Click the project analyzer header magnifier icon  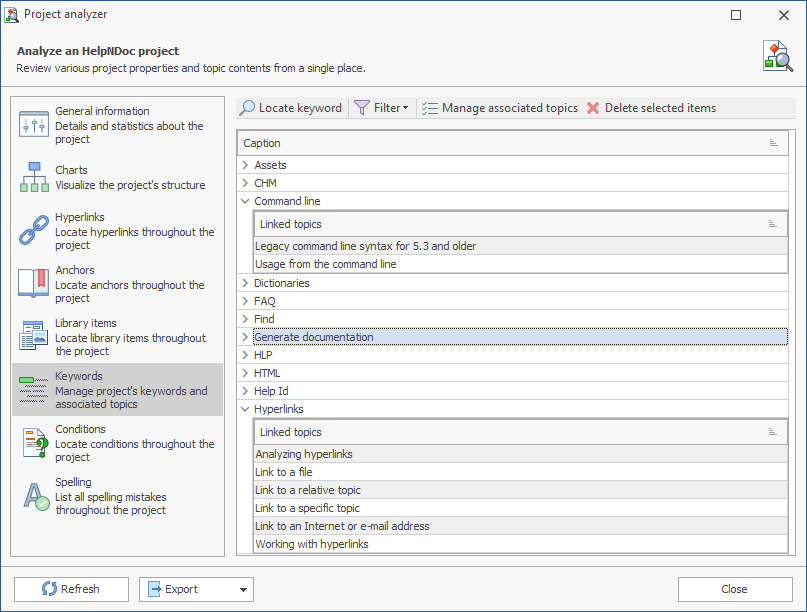pyautogui.click(x=777, y=56)
